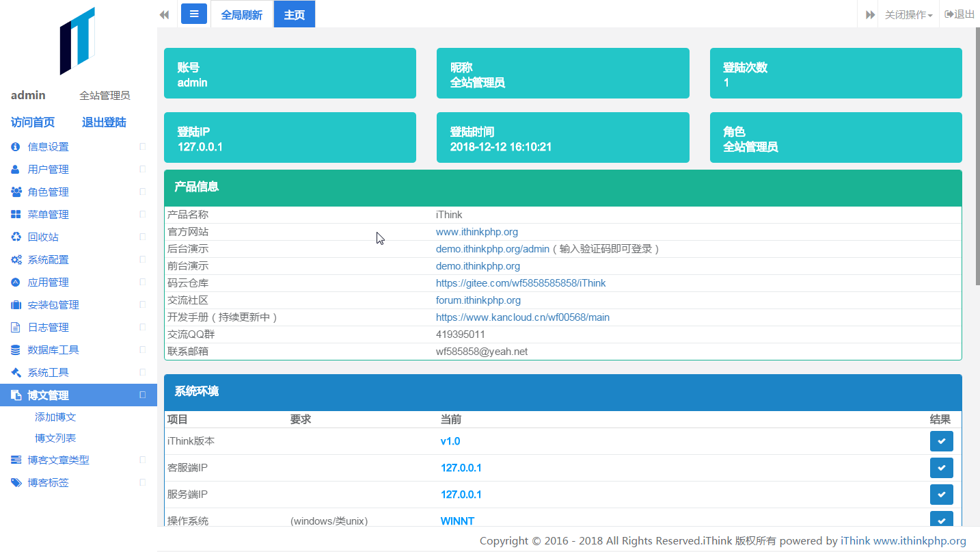The width and height of the screenshot is (980, 552).
Task: Click the footer www.ithinkphp.org link
Action: point(920,541)
